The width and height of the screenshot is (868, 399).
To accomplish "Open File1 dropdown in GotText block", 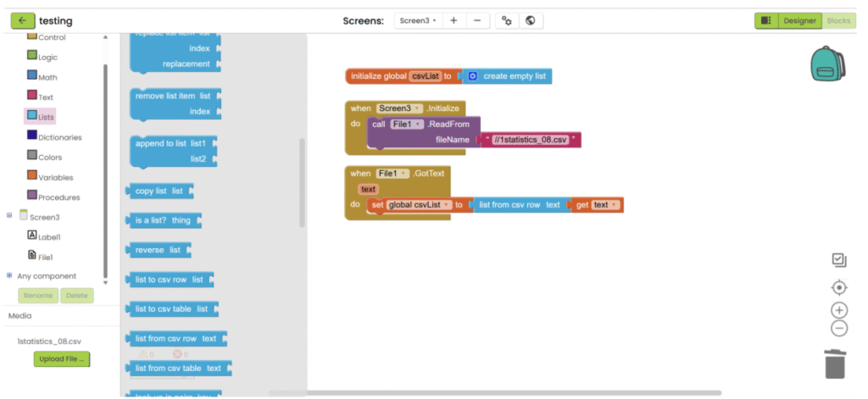I will [x=391, y=173].
